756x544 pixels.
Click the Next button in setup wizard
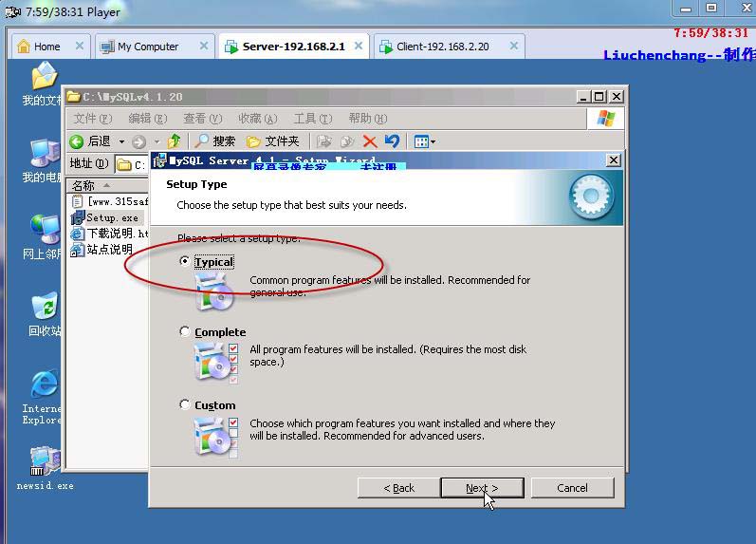click(x=482, y=488)
